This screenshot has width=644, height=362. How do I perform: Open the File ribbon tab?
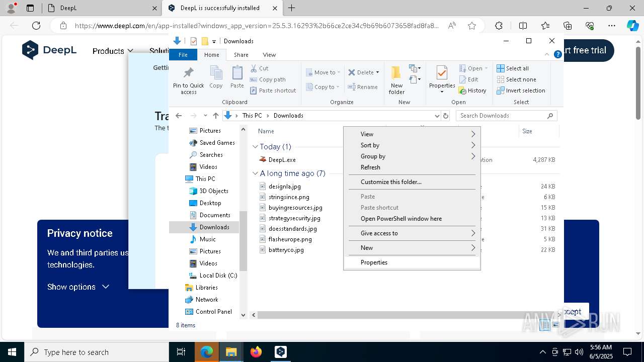pos(183,55)
